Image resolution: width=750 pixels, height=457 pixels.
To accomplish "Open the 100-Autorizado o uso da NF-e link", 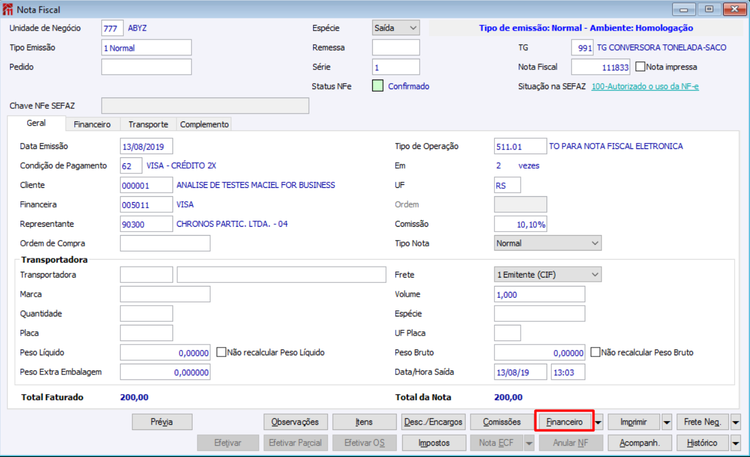I will pyautogui.click(x=645, y=87).
